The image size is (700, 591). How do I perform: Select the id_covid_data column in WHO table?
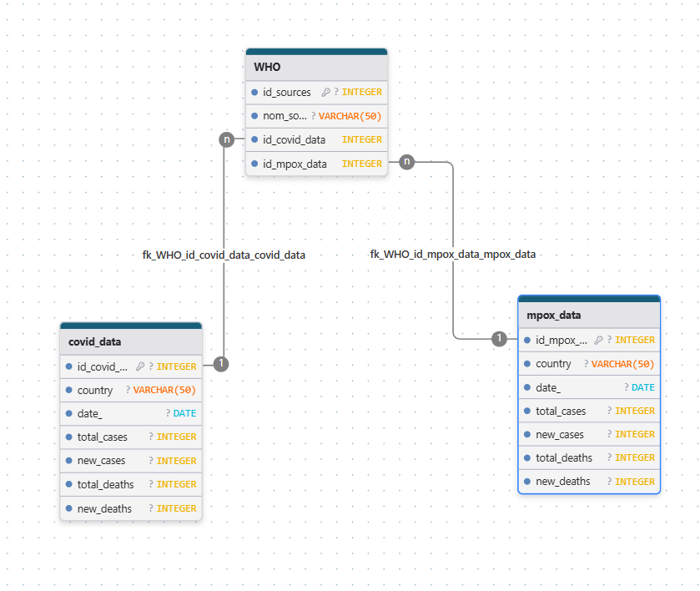point(316,140)
